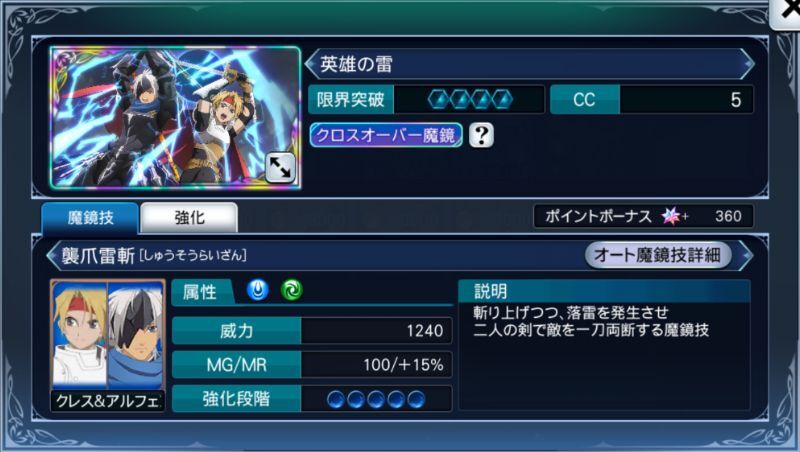Click the left arrow beside 襲爪雷斬
Screen dimensions: 800x452
[x=52, y=255]
